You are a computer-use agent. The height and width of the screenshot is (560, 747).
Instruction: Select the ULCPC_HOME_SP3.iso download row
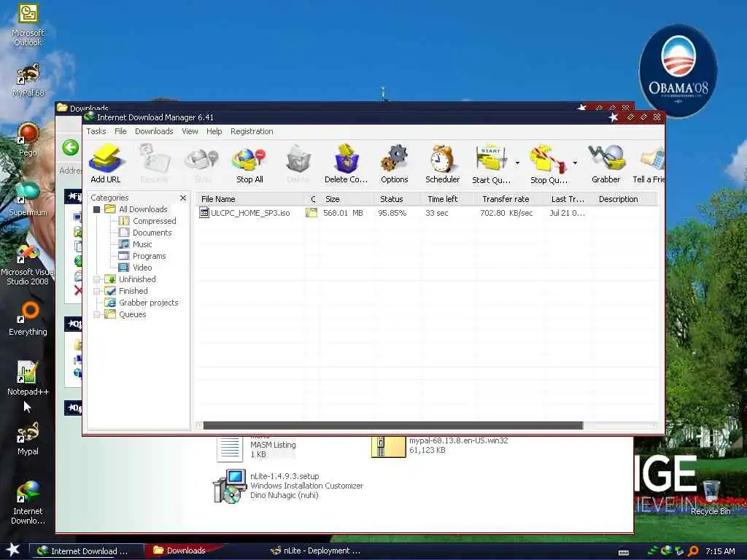[426, 213]
